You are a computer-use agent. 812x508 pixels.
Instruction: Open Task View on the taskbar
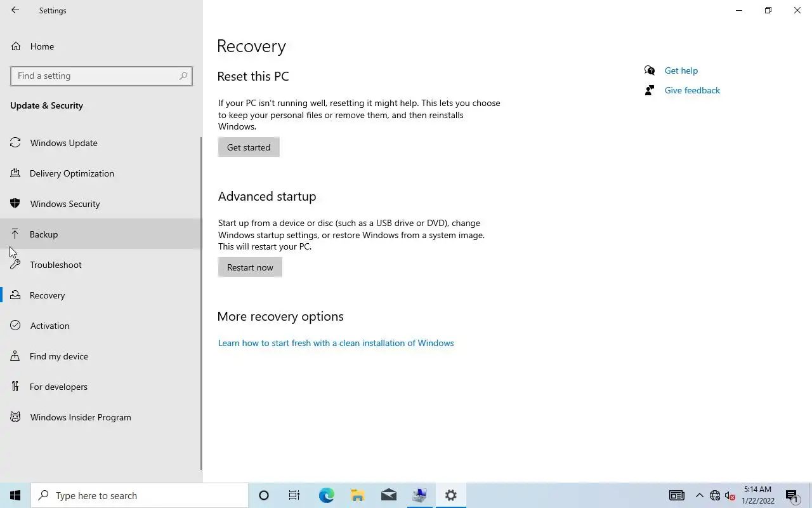294,495
